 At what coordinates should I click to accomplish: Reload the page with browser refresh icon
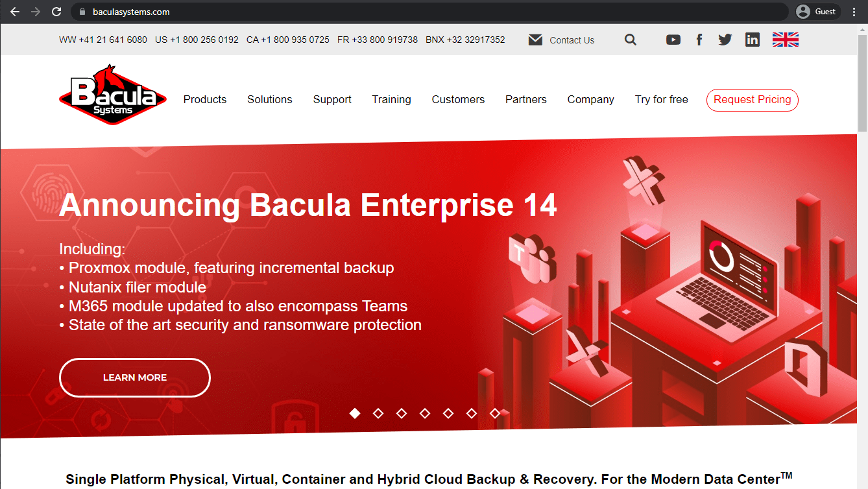(56, 12)
